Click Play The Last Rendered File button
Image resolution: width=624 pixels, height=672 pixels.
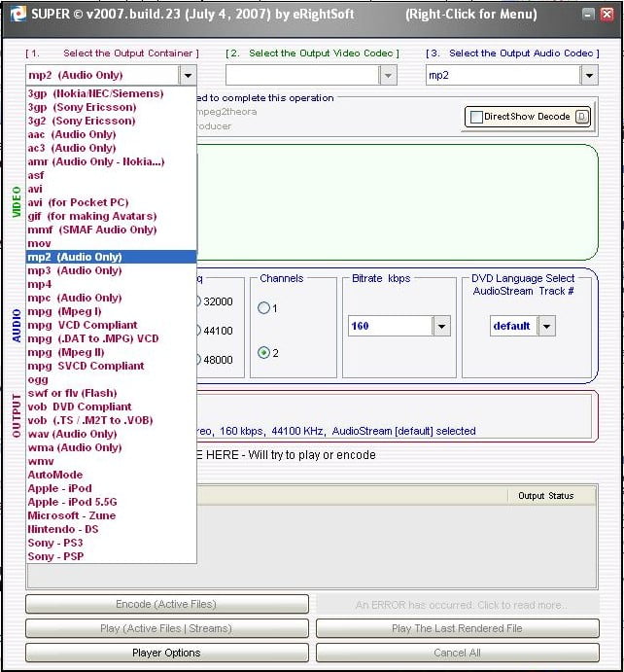pyautogui.click(x=458, y=628)
